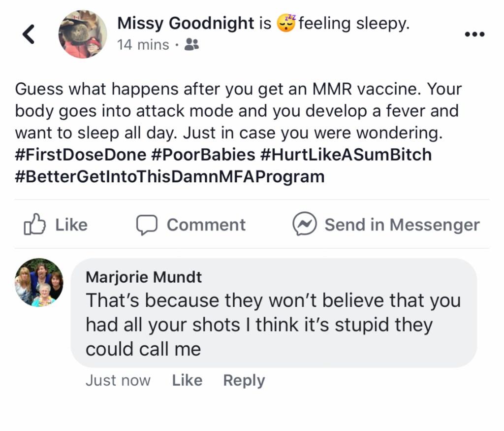Tap the Just now comment timestamp
The image size is (504, 431).
coord(118,380)
